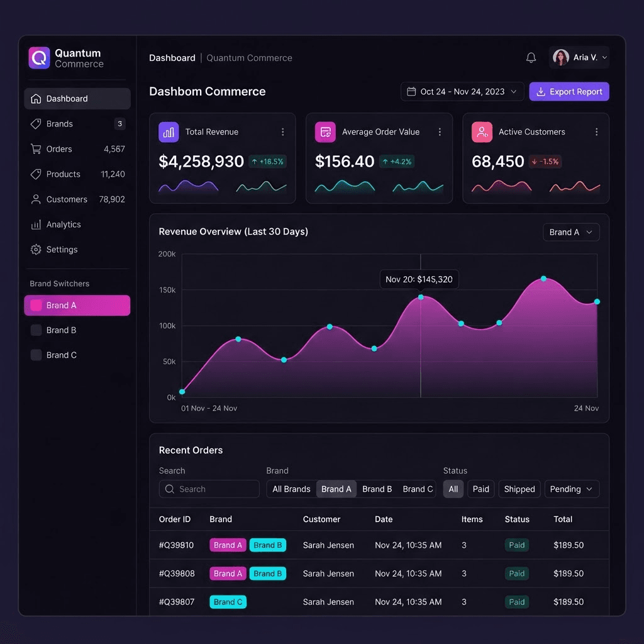This screenshot has height=644, width=644.
Task: Click the Orders cart icon
Action: click(x=36, y=149)
